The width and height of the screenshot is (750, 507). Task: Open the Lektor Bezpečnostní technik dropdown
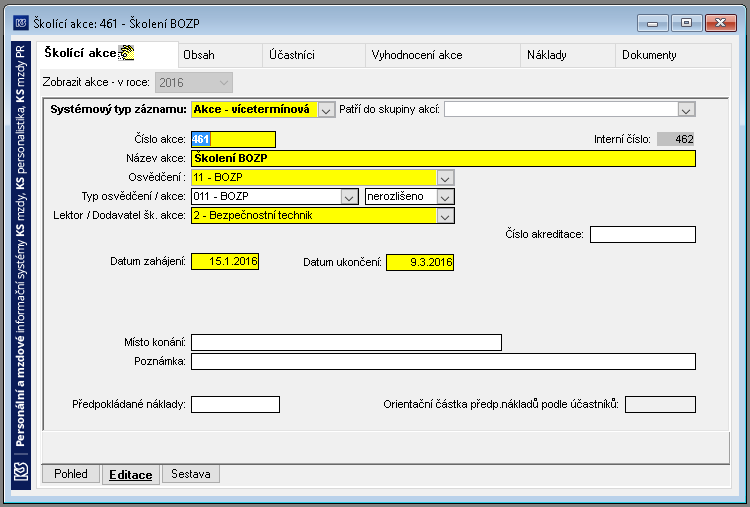click(x=445, y=216)
